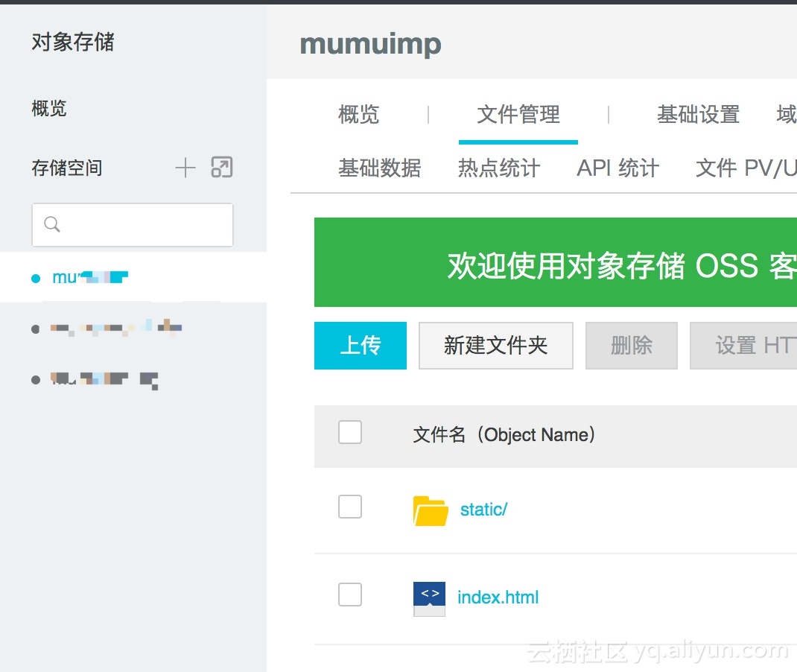Click the mumuimp bucket title
Image resolution: width=797 pixels, height=672 pixels.
(370, 44)
